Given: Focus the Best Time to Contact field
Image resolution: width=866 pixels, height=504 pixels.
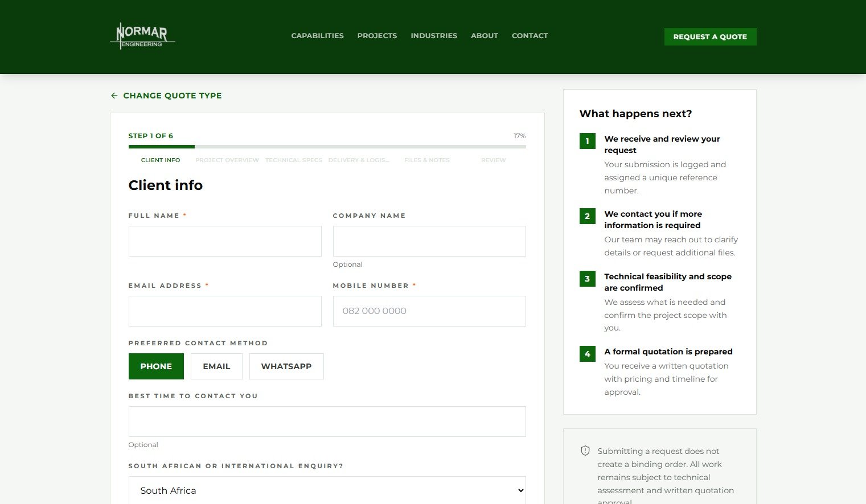Looking at the screenshot, I should [x=327, y=422].
